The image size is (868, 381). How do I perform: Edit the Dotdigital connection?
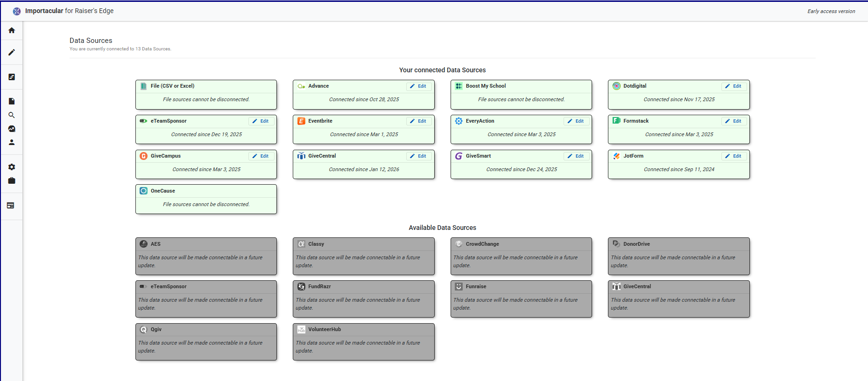734,86
